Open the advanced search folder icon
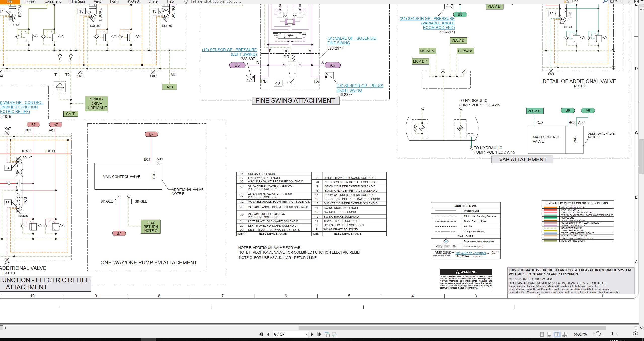Screen dimensions: 644x341 point(567,2)
